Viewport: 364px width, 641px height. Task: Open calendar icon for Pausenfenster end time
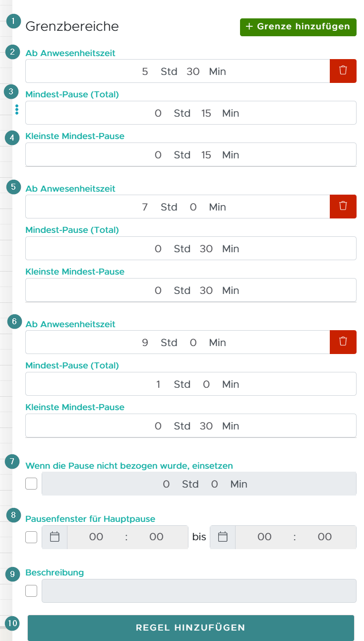(223, 537)
